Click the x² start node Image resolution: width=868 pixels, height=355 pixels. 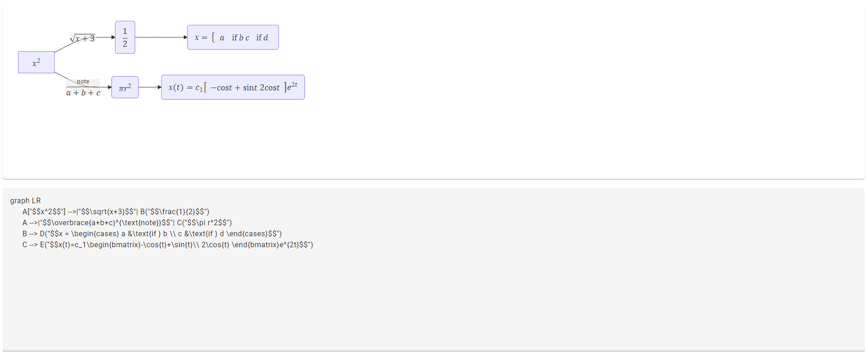(x=36, y=62)
